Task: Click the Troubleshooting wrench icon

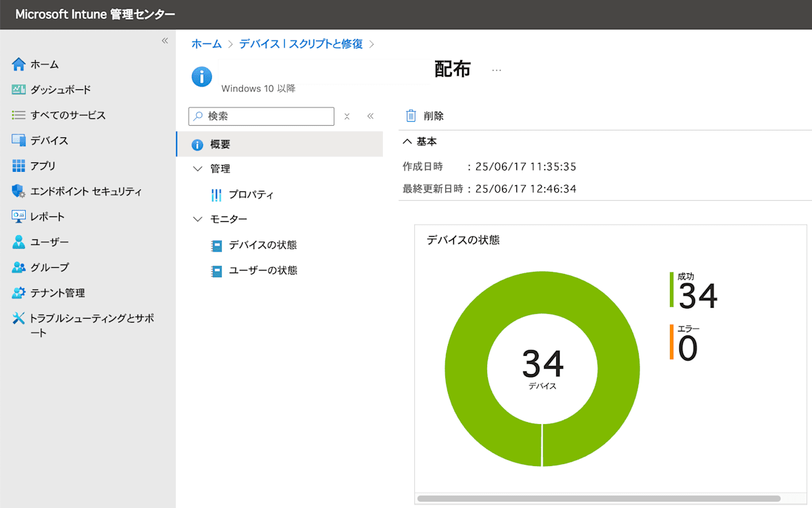Action: (x=18, y=318)
